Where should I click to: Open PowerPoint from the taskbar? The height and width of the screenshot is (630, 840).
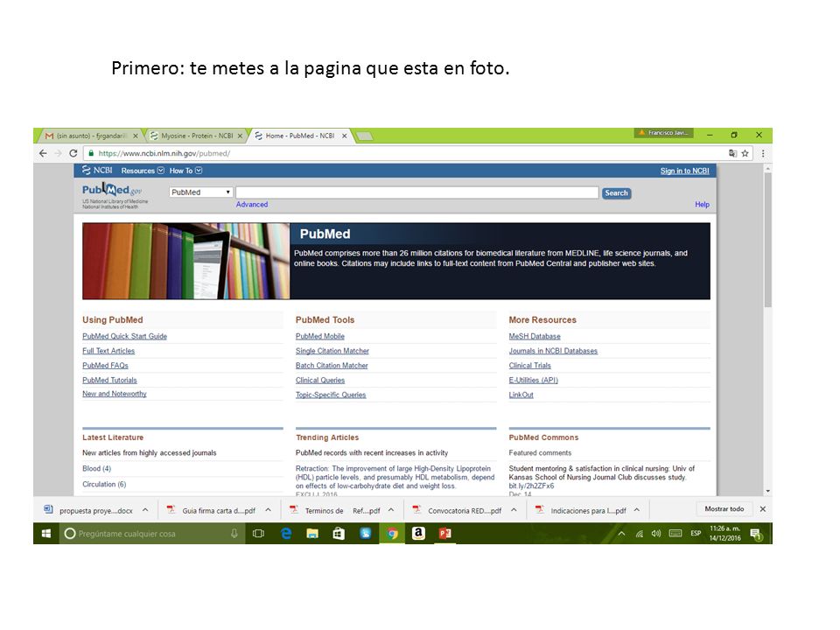(444, 534)
